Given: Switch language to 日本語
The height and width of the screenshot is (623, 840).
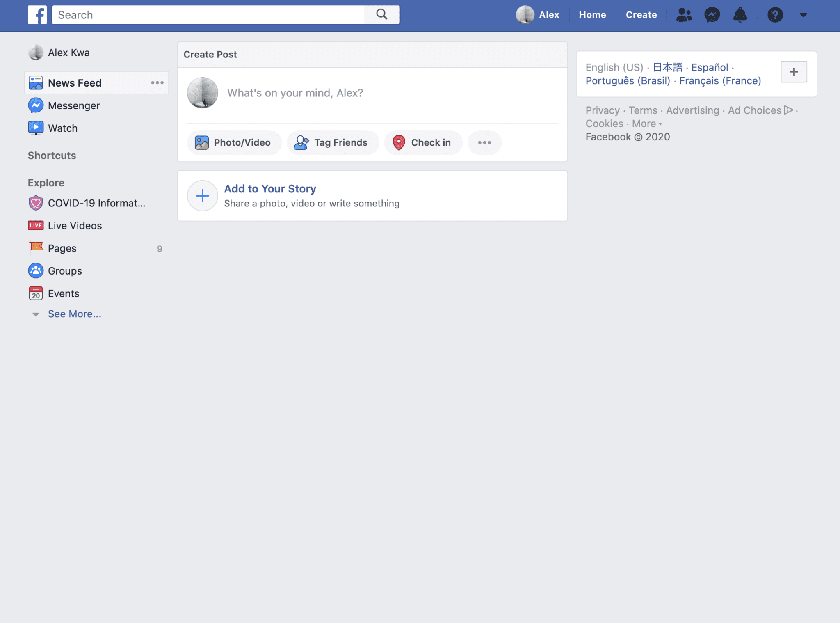Looking at the screenshot, I should [667, 67].
